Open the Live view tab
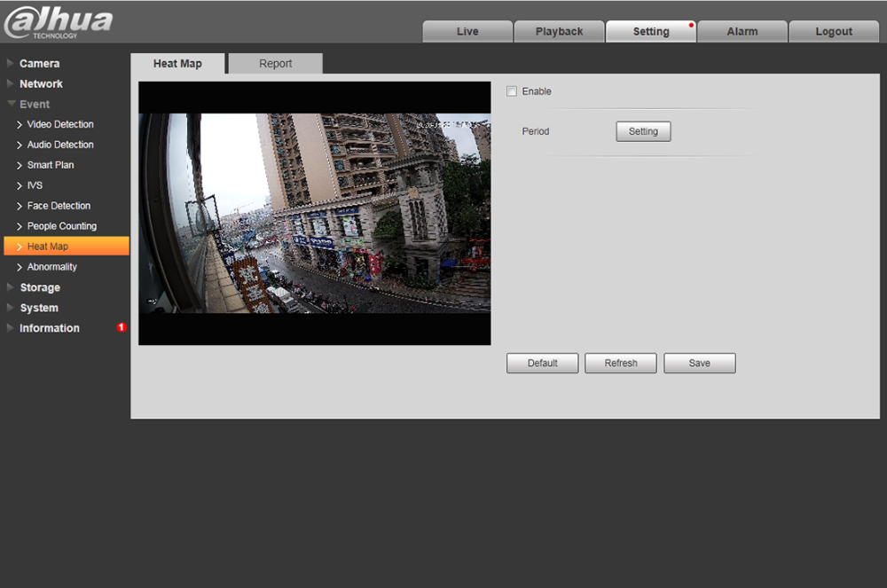The image size is (887, 588). (467, 32)
